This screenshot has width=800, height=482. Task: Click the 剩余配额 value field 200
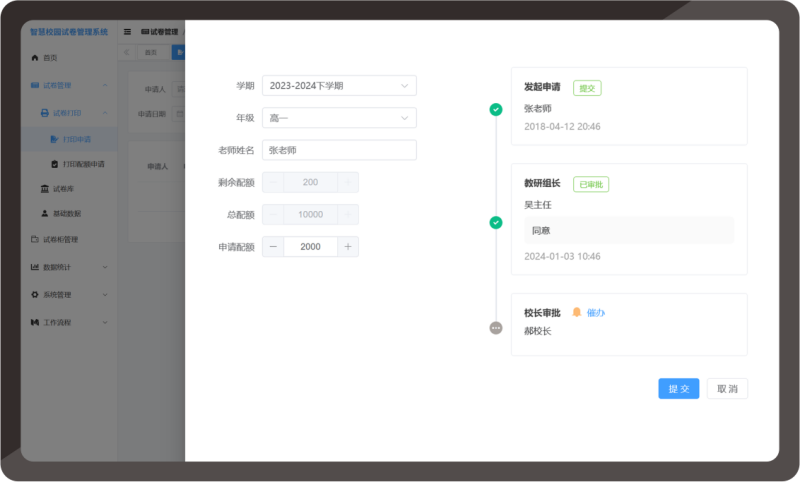coord(310,182)
